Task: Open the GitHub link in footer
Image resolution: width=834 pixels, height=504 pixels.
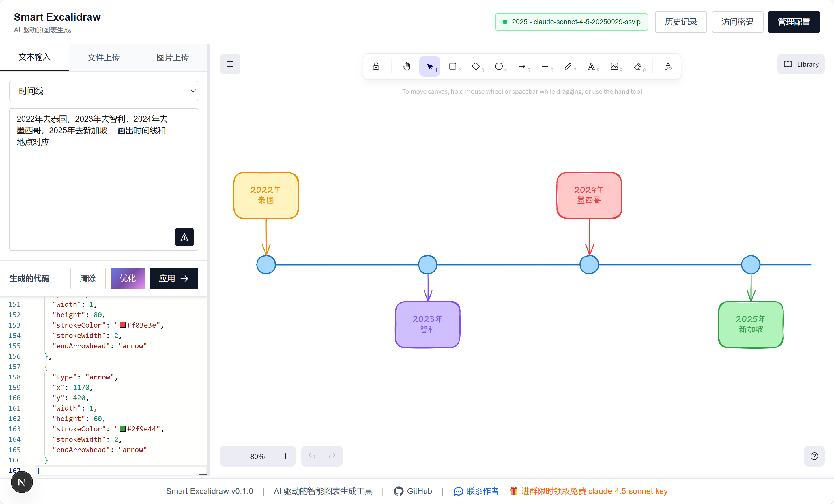Action: coord(413,491)
